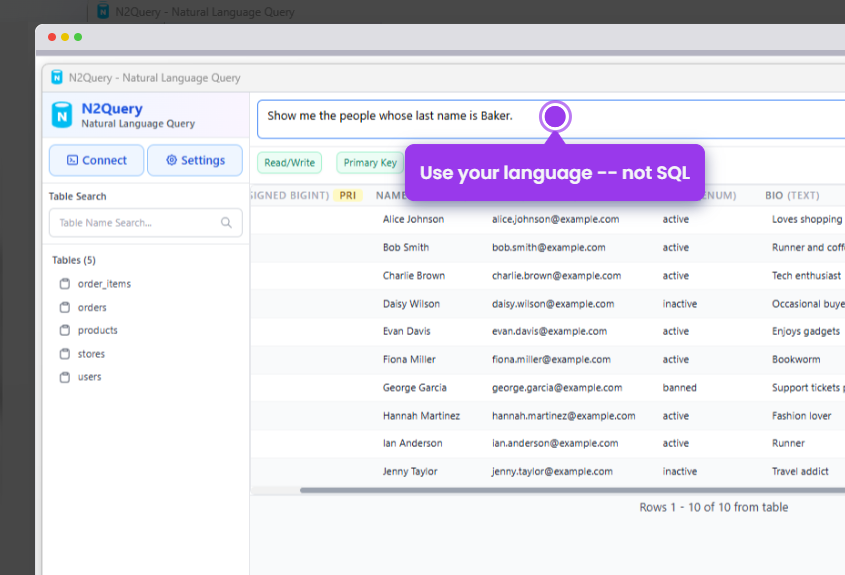Click the Primary Key badge
The width and height of the screenshot is (845, 575).
[370, 163]
